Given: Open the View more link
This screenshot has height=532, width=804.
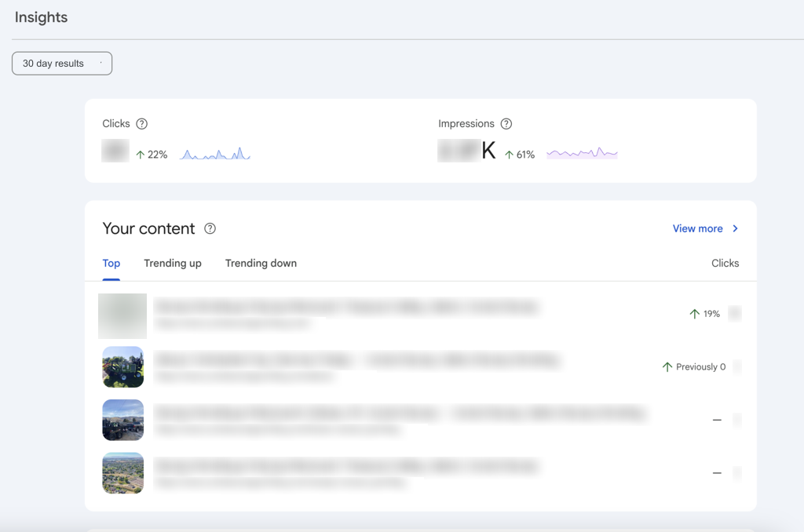Looking at the screenshot, I should tap(697, 228).
